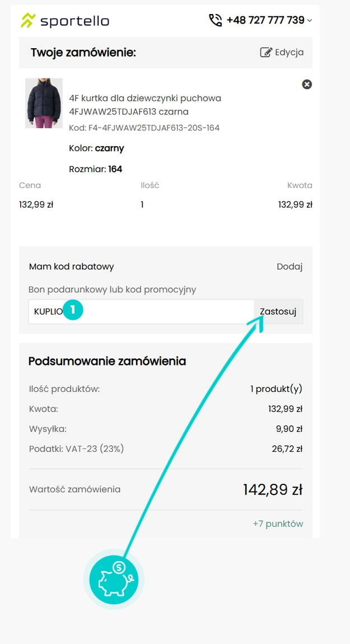The height and width of the screenshot is (644, 350).
Task: Click the Edycja link text
Action: pyautogui.click(x=289, y=53)
